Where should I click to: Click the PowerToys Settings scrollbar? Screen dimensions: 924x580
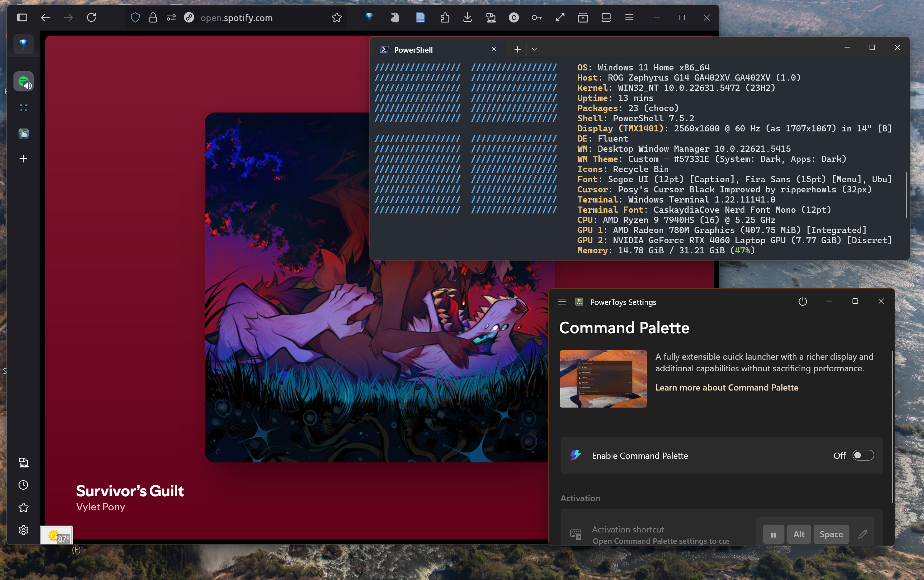click(x=892, y=426)
